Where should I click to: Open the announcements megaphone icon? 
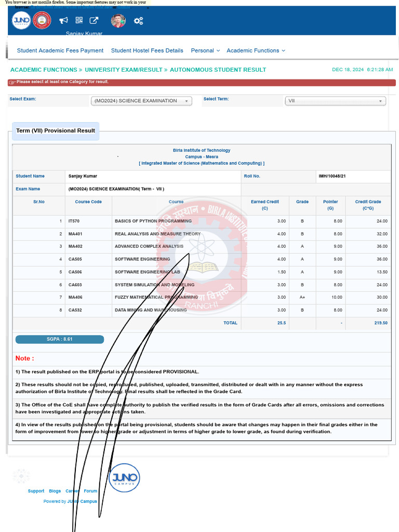[x=63, y=21]
